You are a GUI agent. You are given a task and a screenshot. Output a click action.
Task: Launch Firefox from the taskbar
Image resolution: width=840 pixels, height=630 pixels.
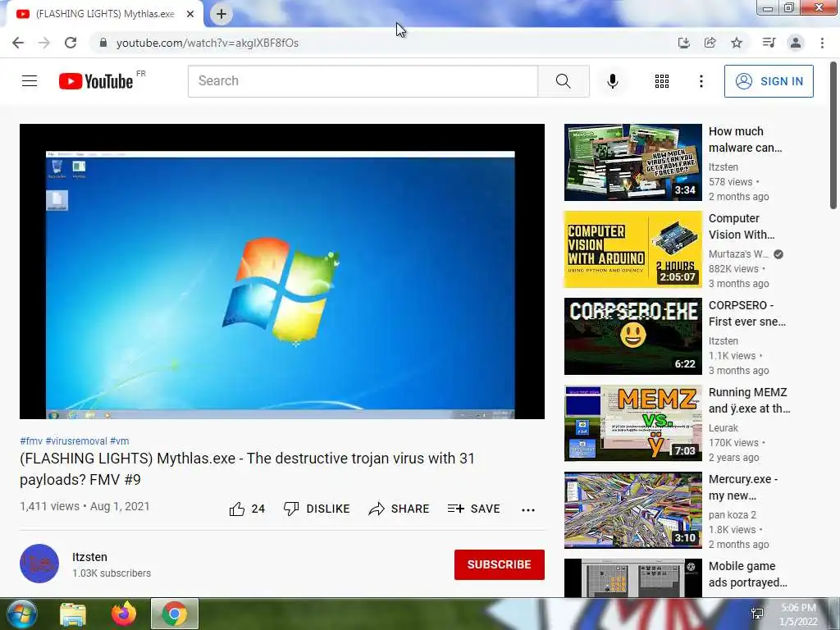[x=124, y=614]
